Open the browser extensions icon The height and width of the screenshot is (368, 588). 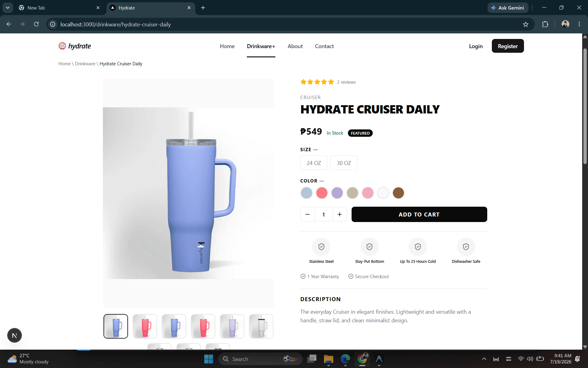tap(545, 24)
